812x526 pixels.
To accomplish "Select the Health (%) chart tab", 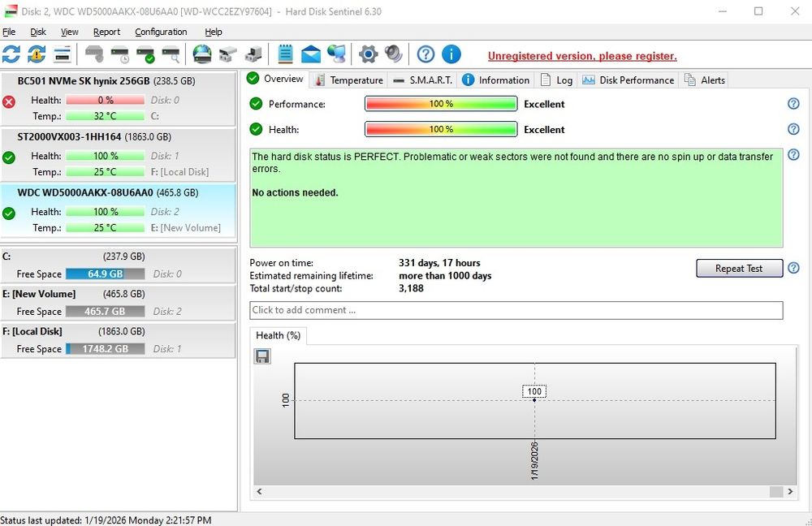I will [x=278, y=335].
